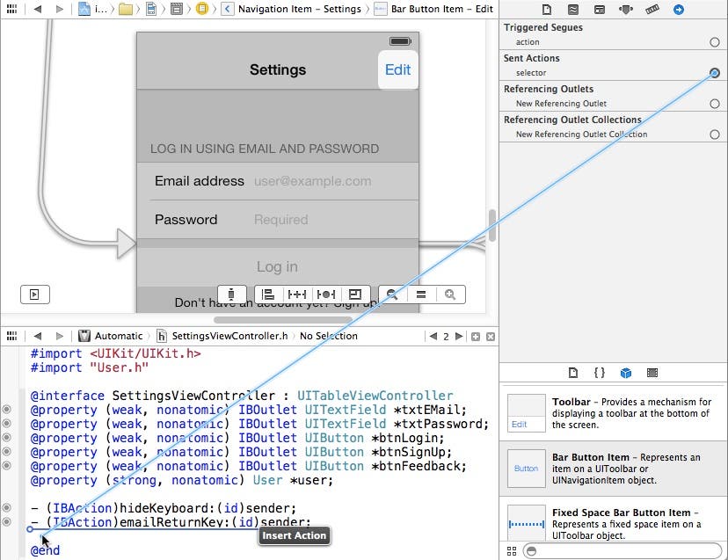Select Navigation Item – Settings breadcrumb

click(x=299, y=9)
